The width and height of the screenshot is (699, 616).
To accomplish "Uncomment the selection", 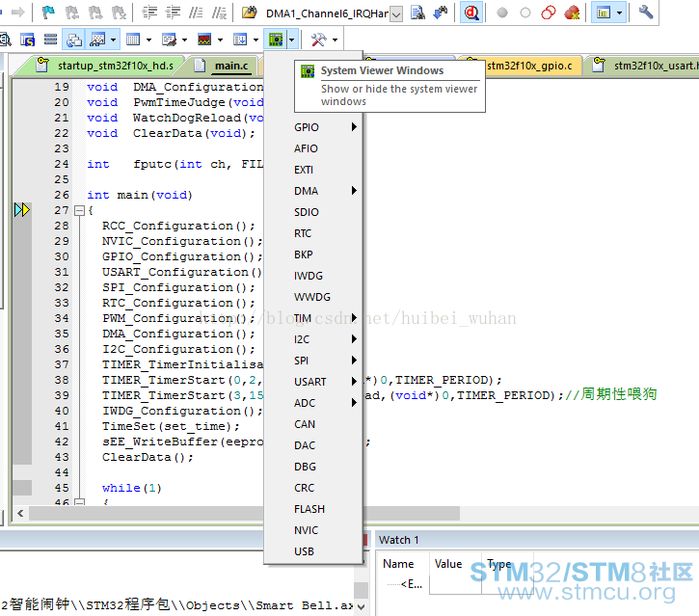I will 219,13.
